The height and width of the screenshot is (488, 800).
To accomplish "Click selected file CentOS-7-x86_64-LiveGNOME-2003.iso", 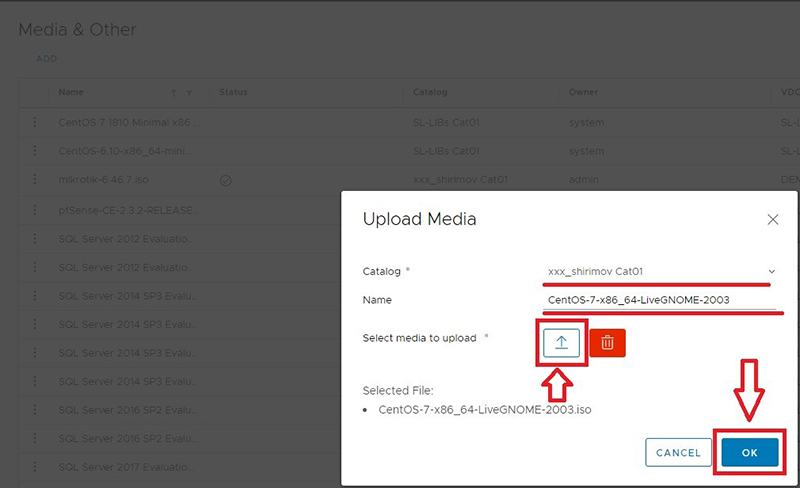I will [485, 409].
